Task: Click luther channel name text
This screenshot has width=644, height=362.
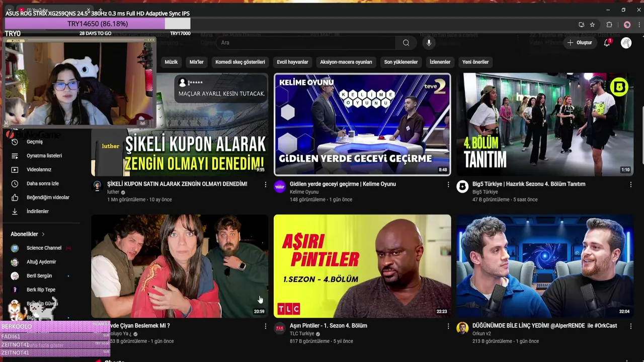Action: point(113,192)
